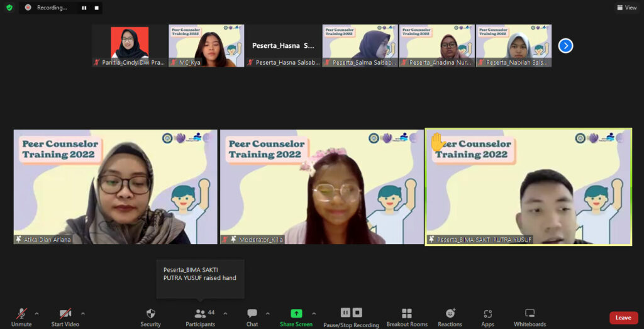Stop the recording in top bar
The image size is (644, 329).
click(96, 8)
